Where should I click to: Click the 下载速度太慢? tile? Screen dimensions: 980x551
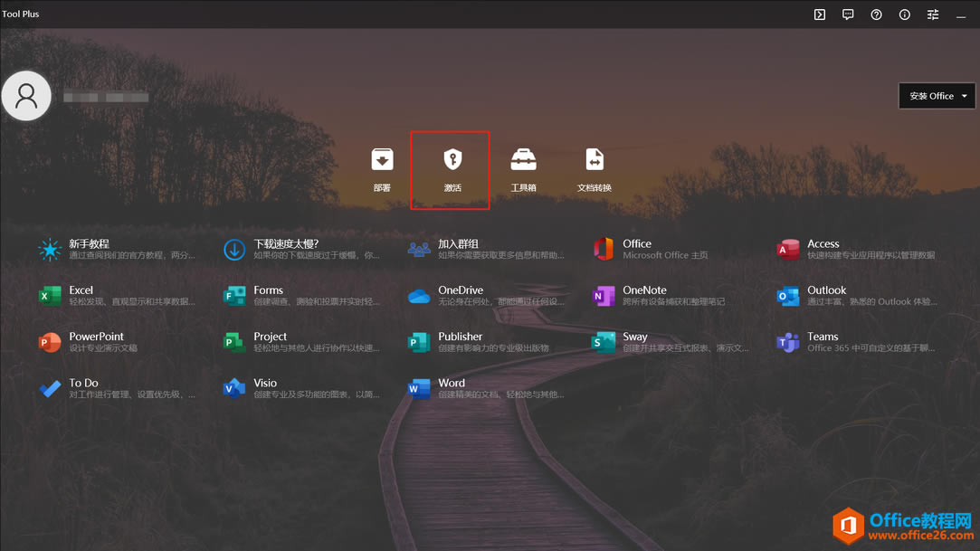(301, 249)
